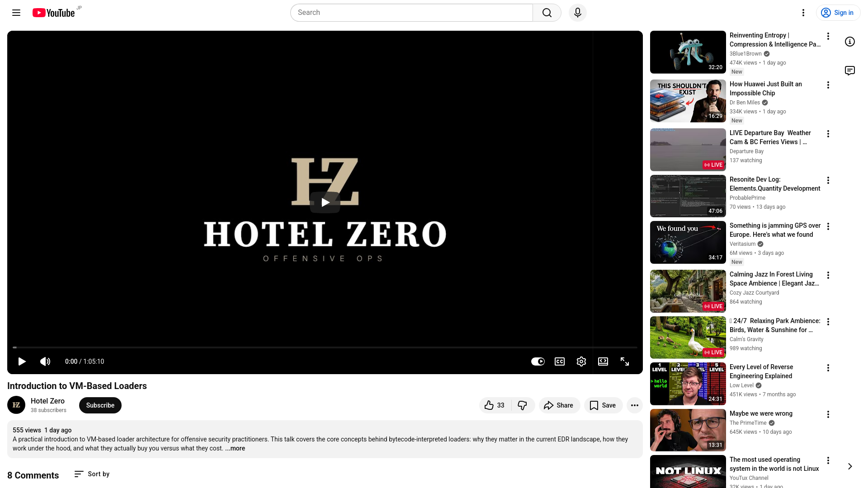The height and width of the screenshot is (488, 868).
Task: Open options for Every Level of Reverse Engineering
Action: point(828,368)
